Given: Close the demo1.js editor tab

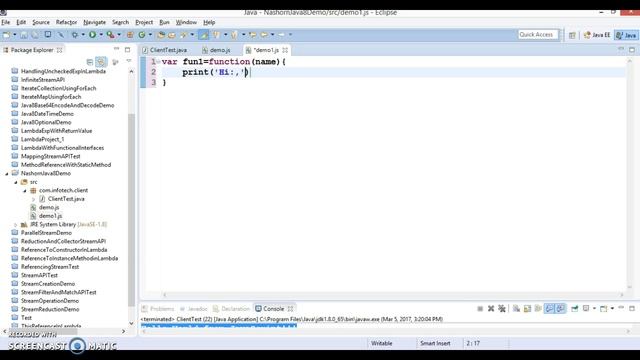Looking at the screenshot, I should click(x=285, y=50).
